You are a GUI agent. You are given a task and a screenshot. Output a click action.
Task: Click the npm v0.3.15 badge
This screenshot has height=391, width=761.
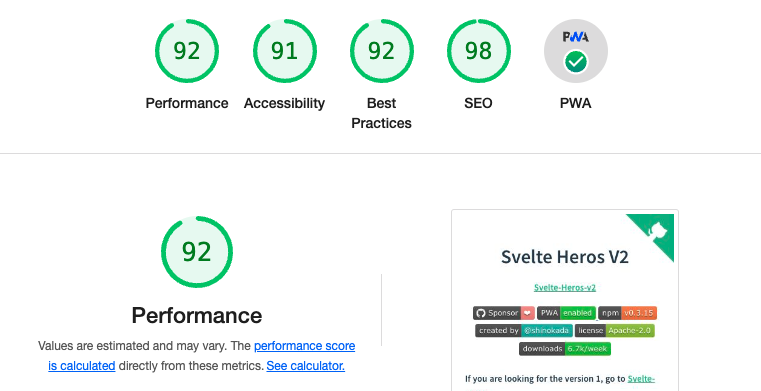628,313
